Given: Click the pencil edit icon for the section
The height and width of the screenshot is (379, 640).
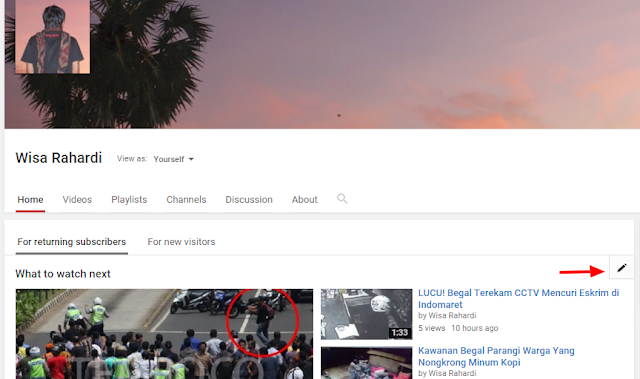Looking at the screenshot, I should click(x=621, y=268).
